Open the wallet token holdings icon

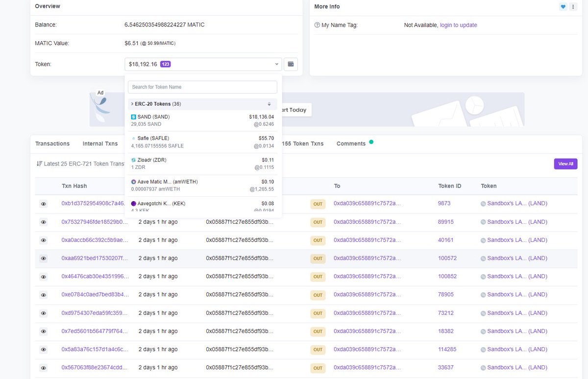291,64
